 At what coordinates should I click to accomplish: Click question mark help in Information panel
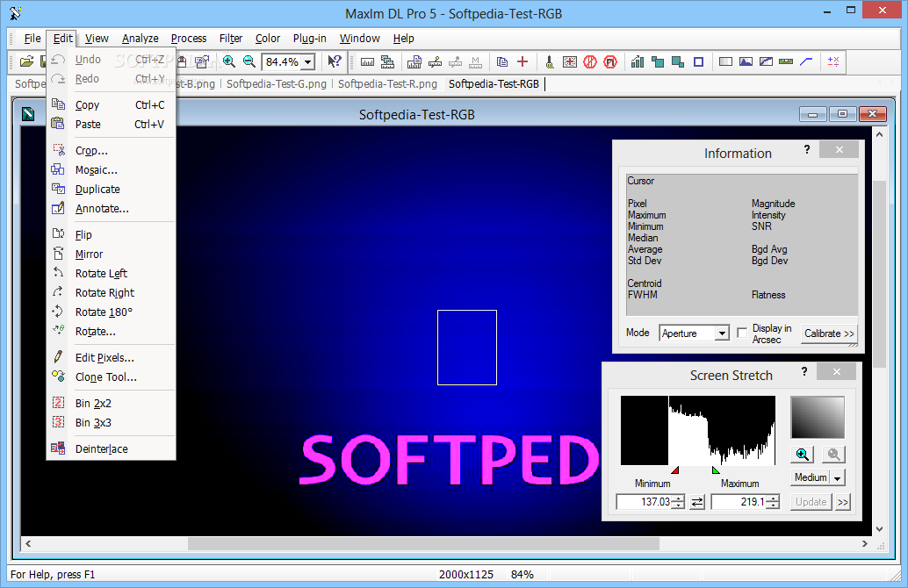click(807, 150)
